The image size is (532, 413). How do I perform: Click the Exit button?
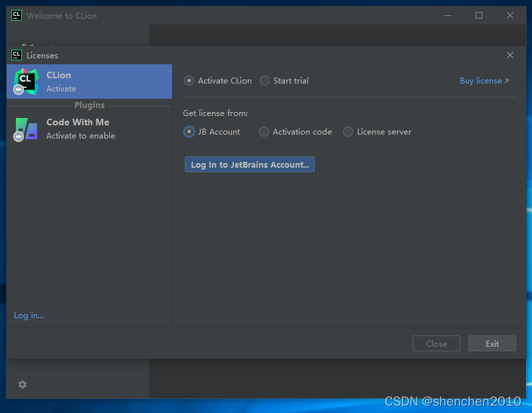[x=492, y=344]
